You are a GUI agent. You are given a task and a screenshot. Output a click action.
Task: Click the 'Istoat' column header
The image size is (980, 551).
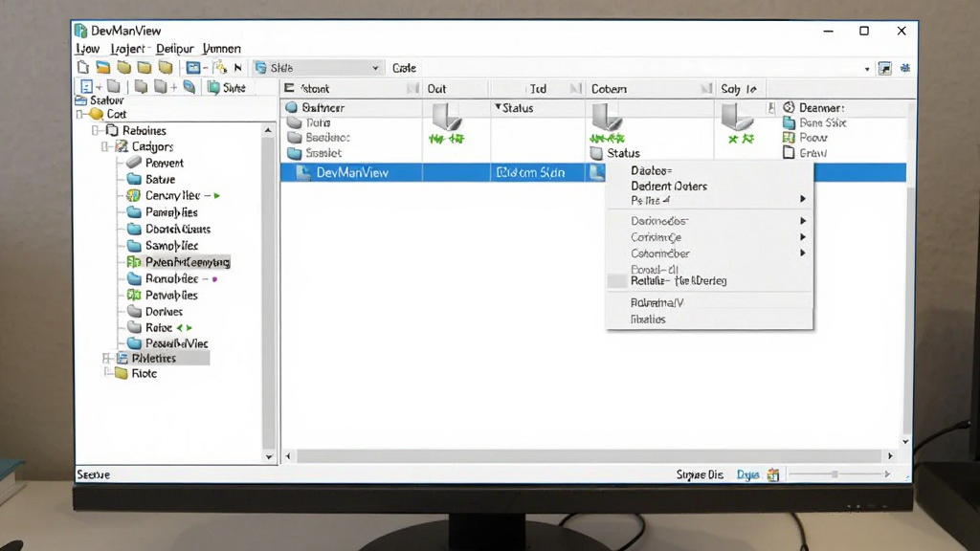point(350,89)
